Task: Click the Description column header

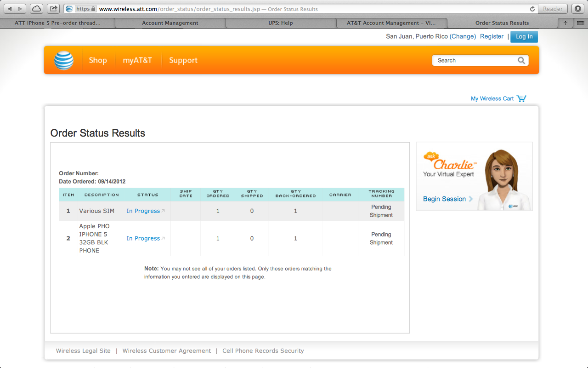Action: [x=102, y=195]
